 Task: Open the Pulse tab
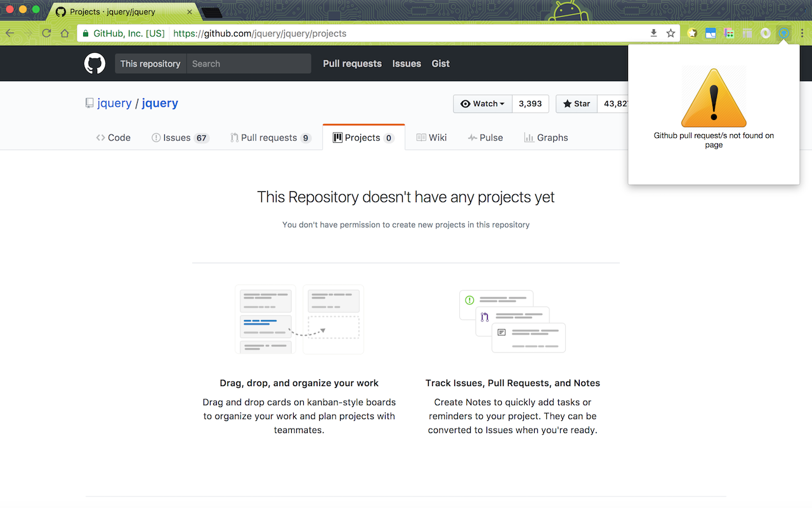pos(485,137)
